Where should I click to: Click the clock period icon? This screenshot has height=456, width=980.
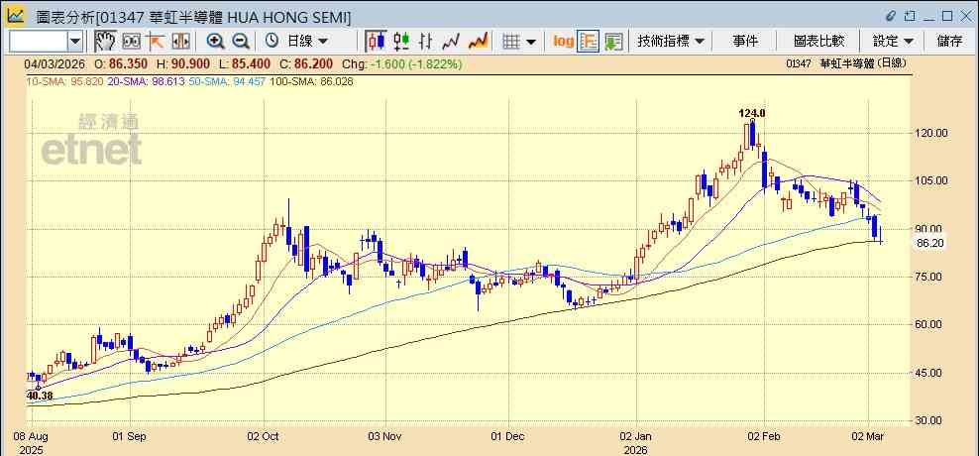[x=272, y=42]
